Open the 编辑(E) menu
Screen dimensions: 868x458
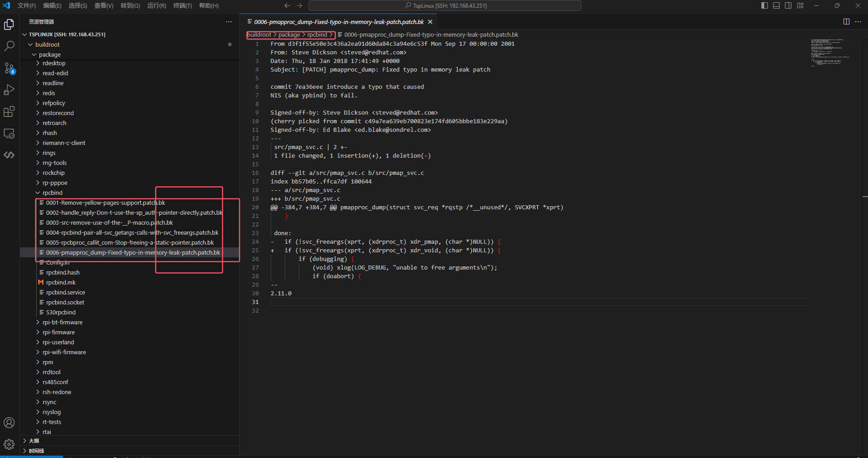[52, 5]
